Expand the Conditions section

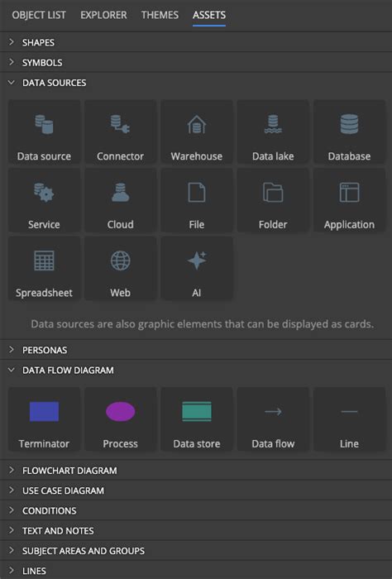(196, 510)
